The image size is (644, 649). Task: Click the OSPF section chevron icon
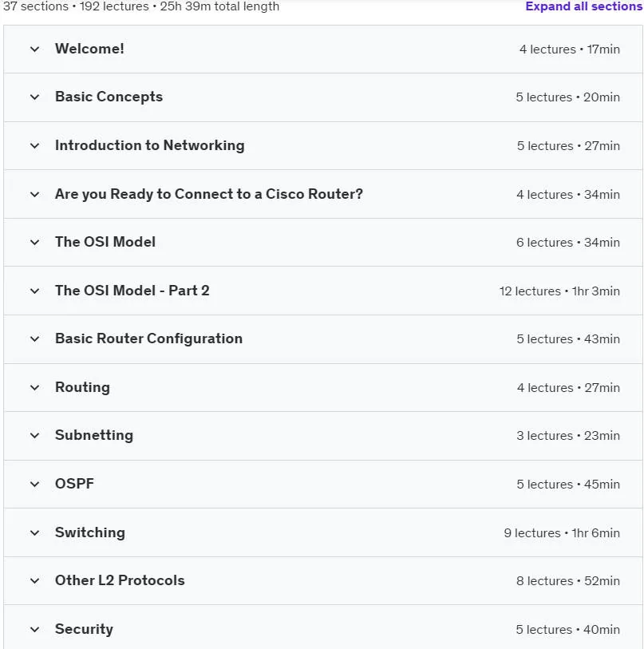[x=35, y=484]
